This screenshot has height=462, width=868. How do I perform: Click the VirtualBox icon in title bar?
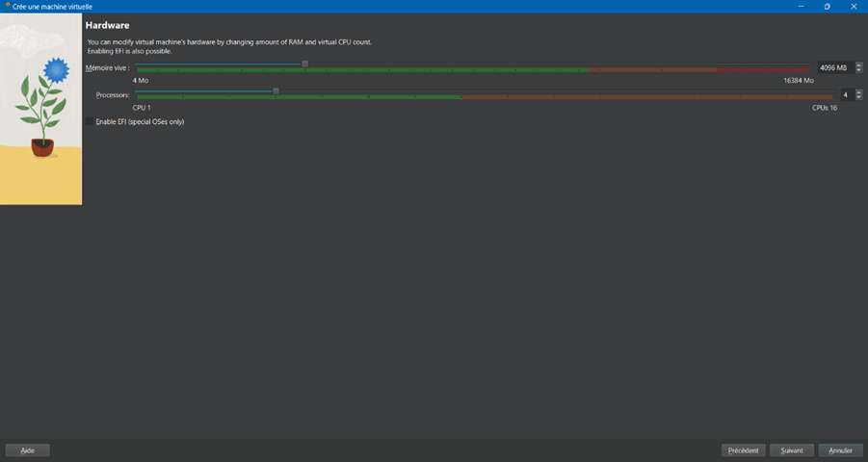click(x=6, y=6)
